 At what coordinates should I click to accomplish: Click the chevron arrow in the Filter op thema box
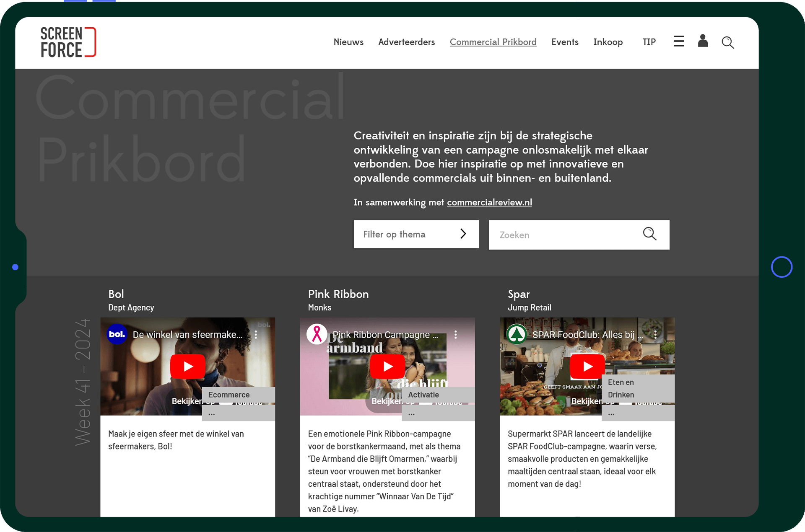(x=463, y=234)
